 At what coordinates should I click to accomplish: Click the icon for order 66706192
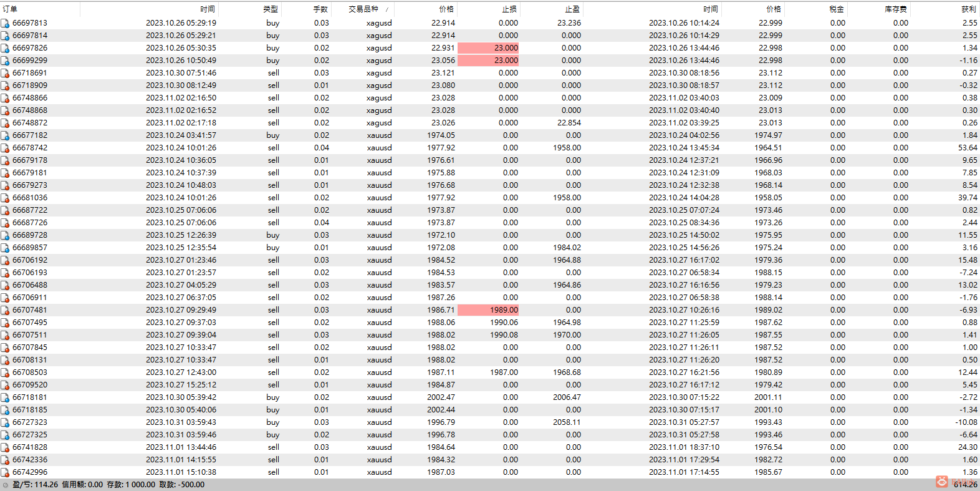pos(5,260)
